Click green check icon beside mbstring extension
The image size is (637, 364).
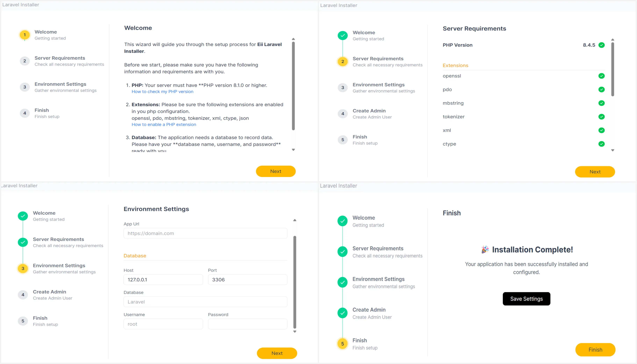pos(601,103)
